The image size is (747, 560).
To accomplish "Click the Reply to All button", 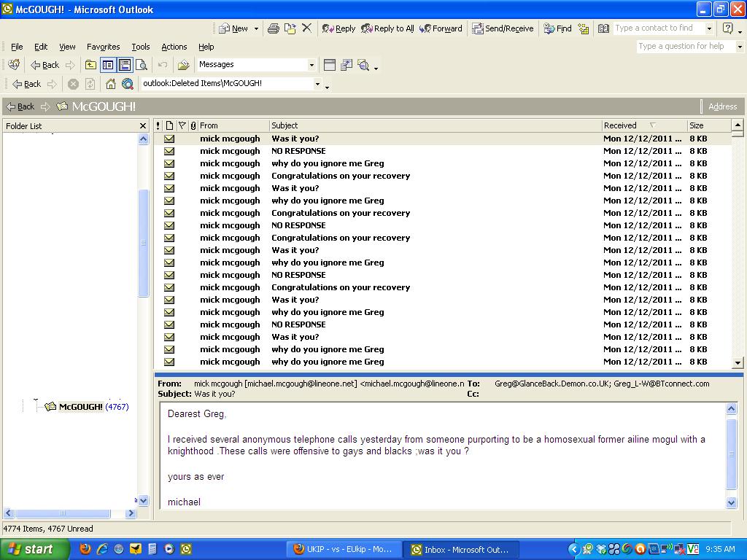I will click(388, 28).
